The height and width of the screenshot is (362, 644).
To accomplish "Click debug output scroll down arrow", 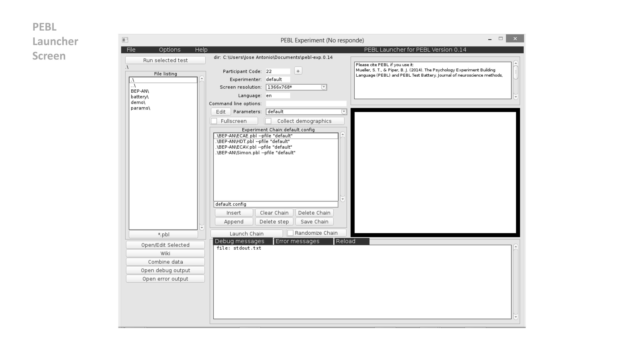I will 516,317.
